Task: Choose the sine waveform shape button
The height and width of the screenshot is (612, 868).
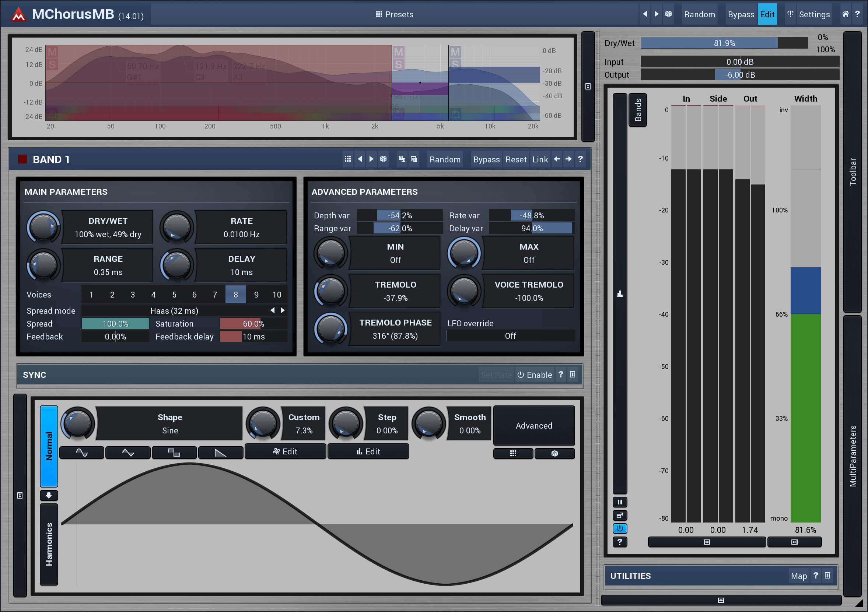Action: [x=82, y=452]
